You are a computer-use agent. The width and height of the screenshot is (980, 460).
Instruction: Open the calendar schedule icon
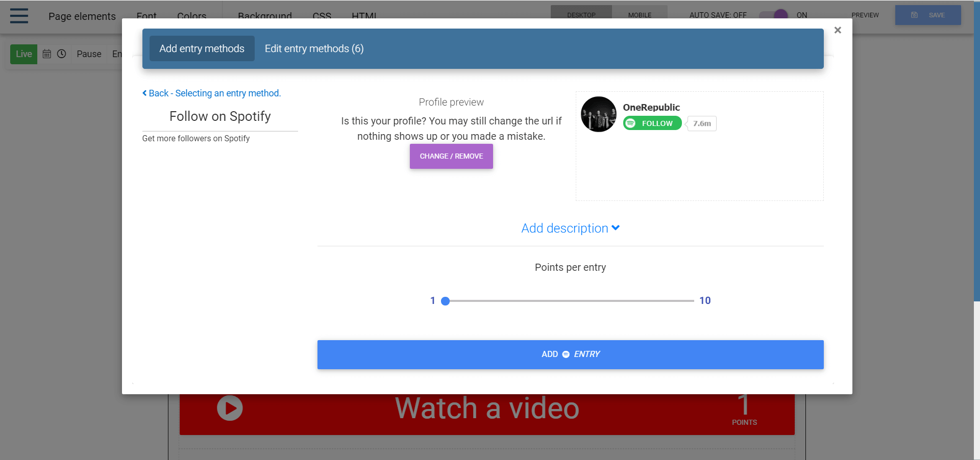click(x=46, y=54)
